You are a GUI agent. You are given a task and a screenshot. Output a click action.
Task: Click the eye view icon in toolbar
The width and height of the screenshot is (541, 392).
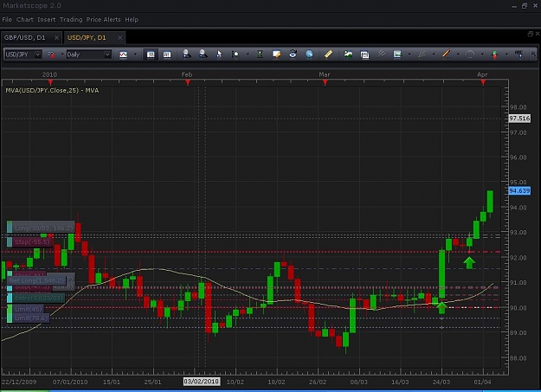[293, 54]
